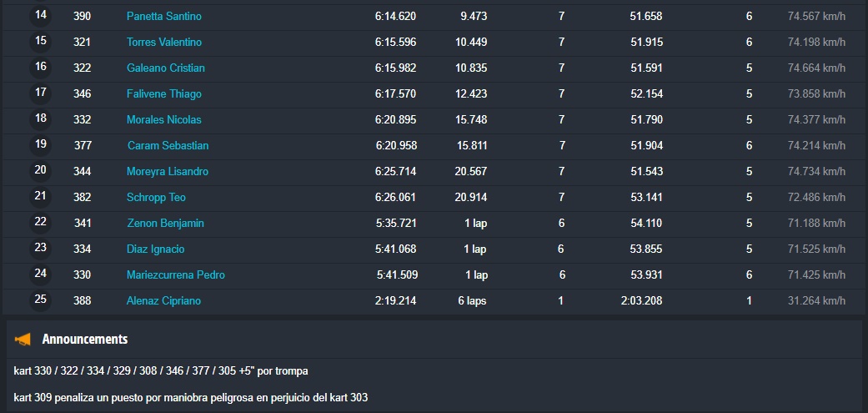The width and height of the screenshot is (868, 413).
Task: Open Alenaz Cipriano driver profile
Action: click(x=163, y=301)
